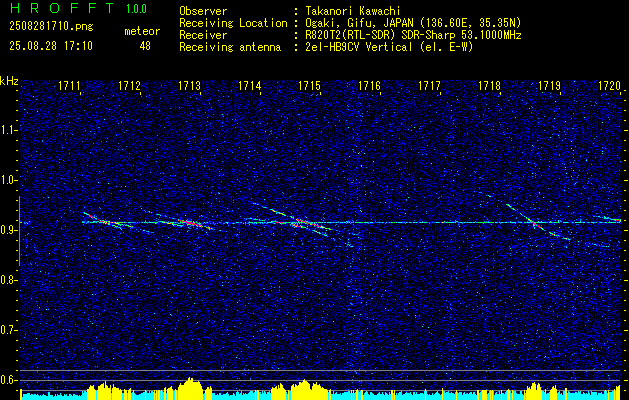Viewport: 629px width, 400px height.
Task: Click the date 25.08.28 17:10
Action: point(51,46)
